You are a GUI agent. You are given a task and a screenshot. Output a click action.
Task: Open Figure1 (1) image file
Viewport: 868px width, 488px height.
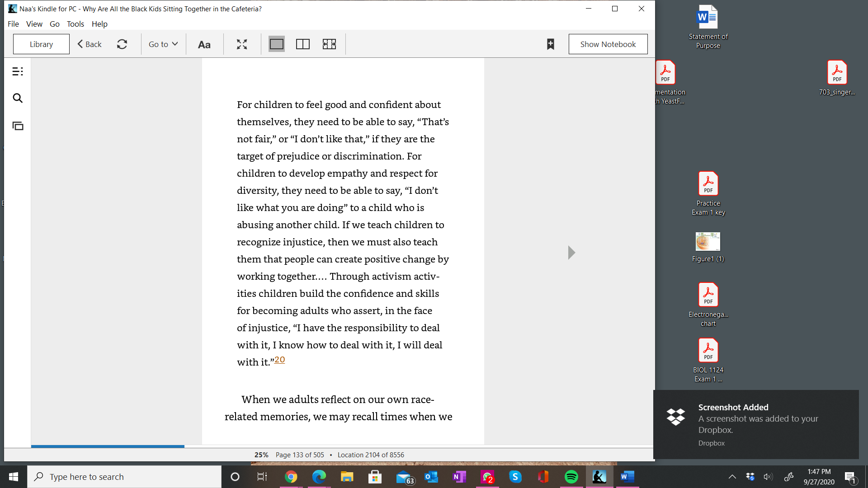coord(708,247)
